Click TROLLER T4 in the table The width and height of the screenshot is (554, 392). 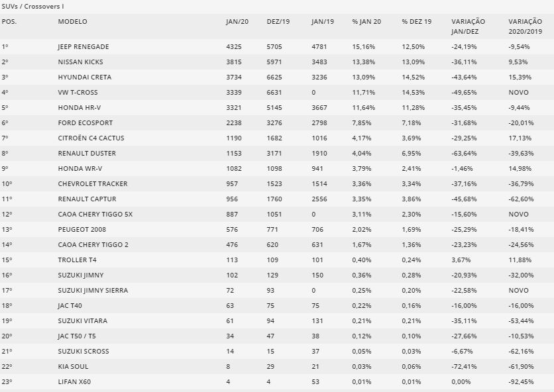pos(77,260)
